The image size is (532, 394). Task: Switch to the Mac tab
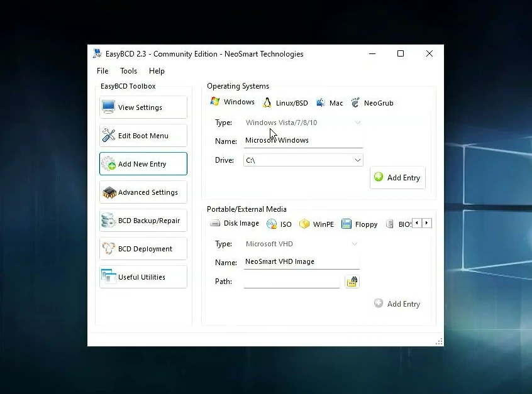330,102
